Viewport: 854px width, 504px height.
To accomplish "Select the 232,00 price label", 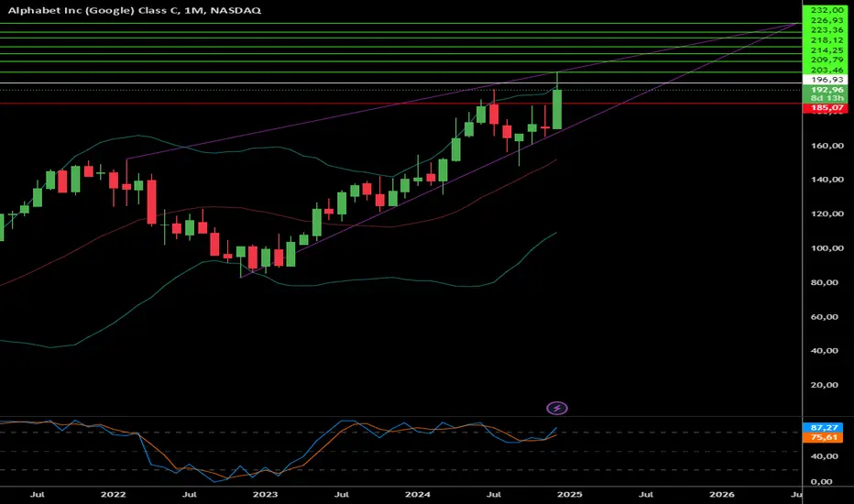I will [x=827, y=10].
